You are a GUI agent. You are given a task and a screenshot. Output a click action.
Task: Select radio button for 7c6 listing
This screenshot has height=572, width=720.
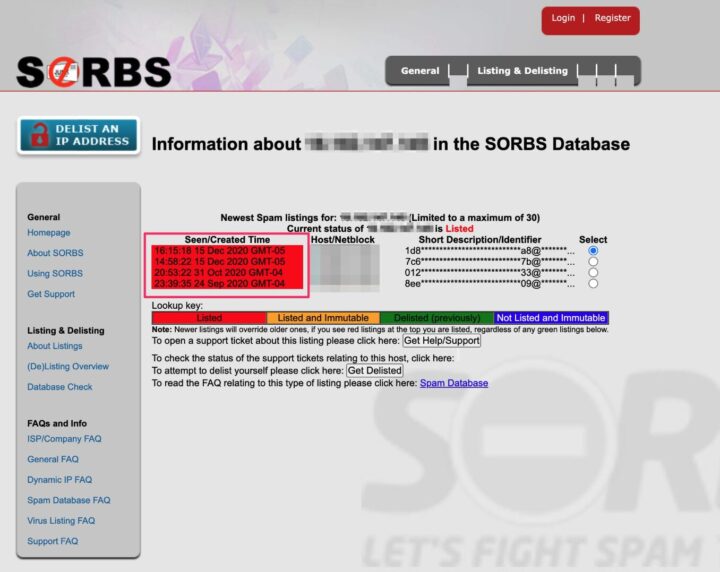593,262
